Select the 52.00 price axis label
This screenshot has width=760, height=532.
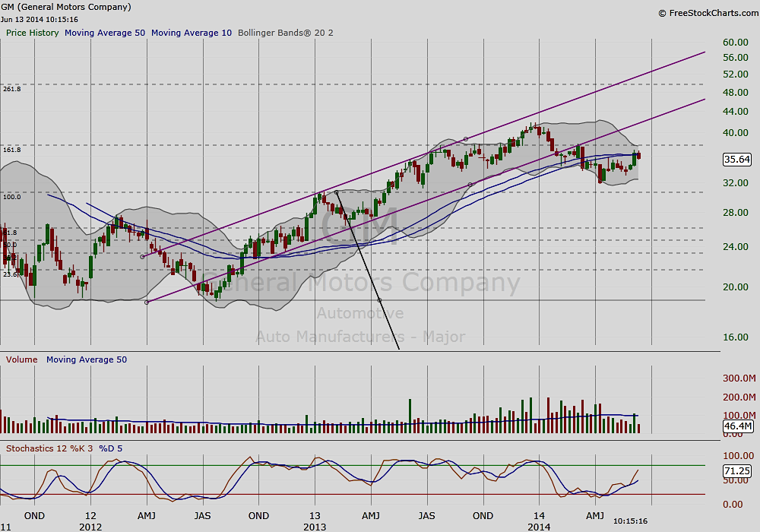735,74
